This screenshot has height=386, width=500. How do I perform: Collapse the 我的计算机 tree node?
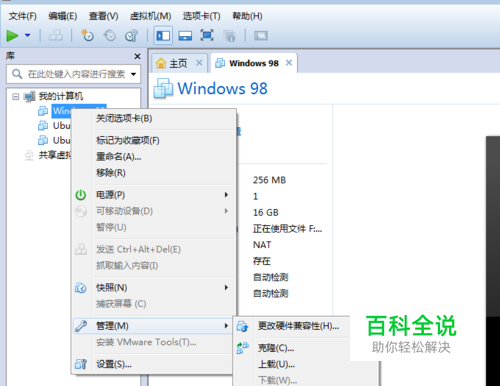[x=15, y=97]
